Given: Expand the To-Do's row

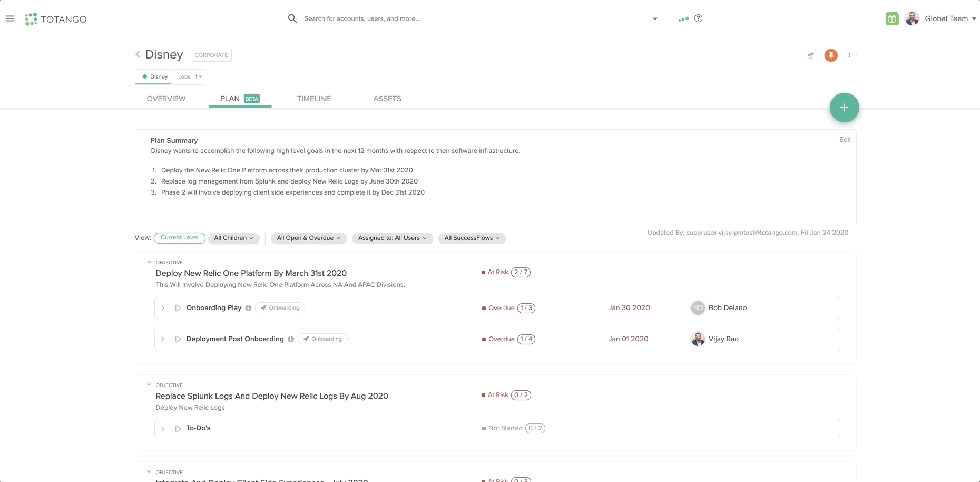Looking at the screenshot, I should pos(163,429).
